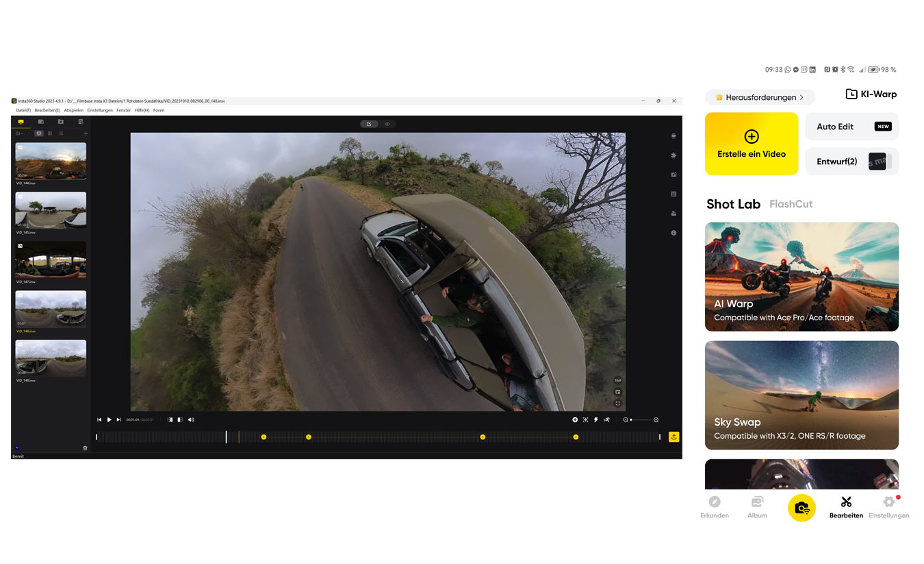Click the running-figure motion icon in player toolbar

pyautogui.click(x=607, y=420)
